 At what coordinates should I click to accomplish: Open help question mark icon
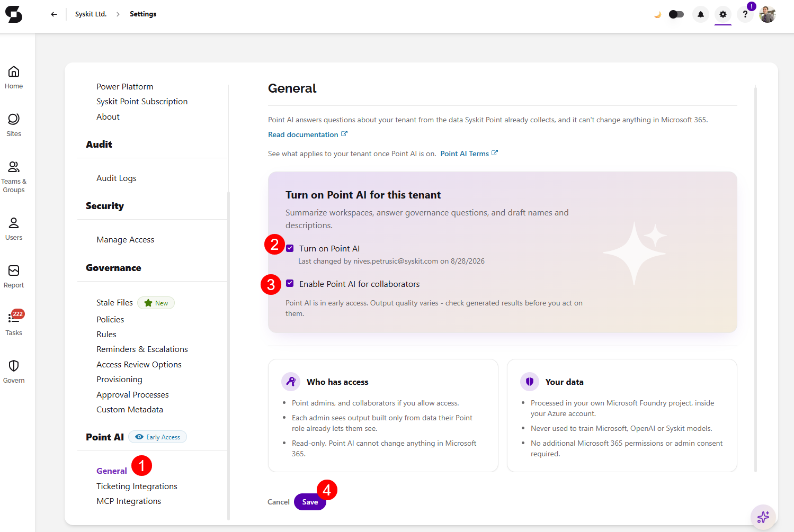point(745,14)
